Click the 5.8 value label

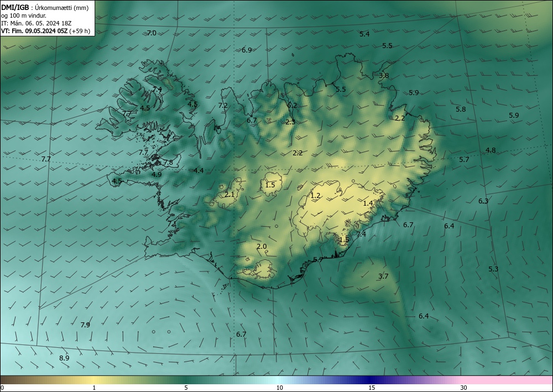click(x=461, y=109)
